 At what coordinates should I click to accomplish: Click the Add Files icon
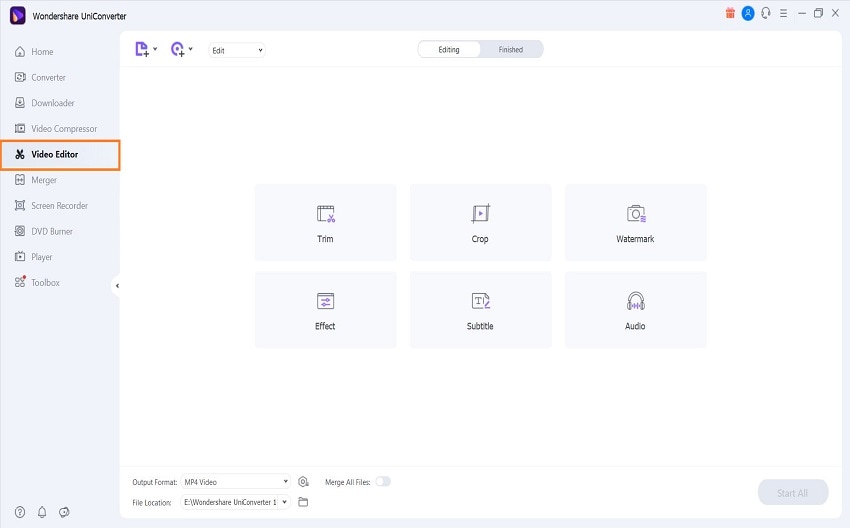pos(141,49)
